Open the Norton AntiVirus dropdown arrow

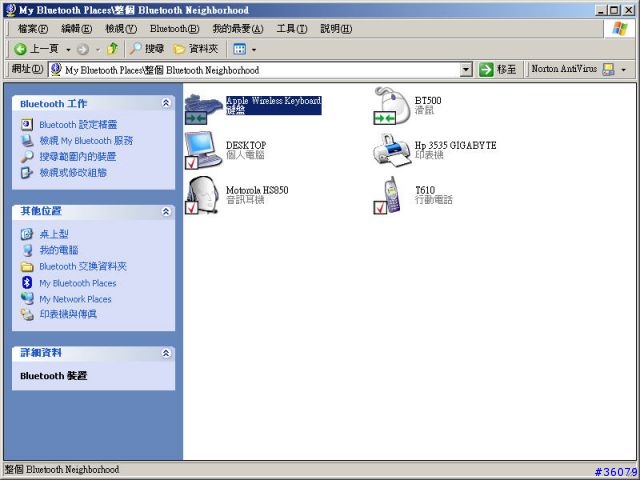tap(623, 70)
